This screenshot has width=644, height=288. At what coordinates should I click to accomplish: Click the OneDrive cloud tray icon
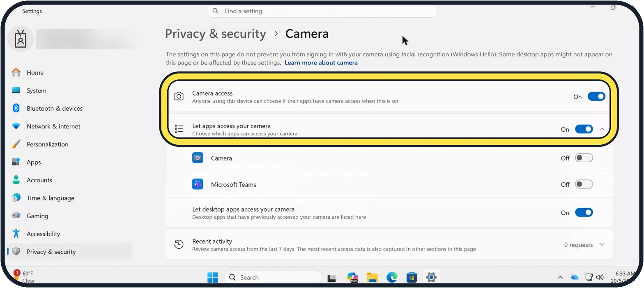click(x=575, y=277)
